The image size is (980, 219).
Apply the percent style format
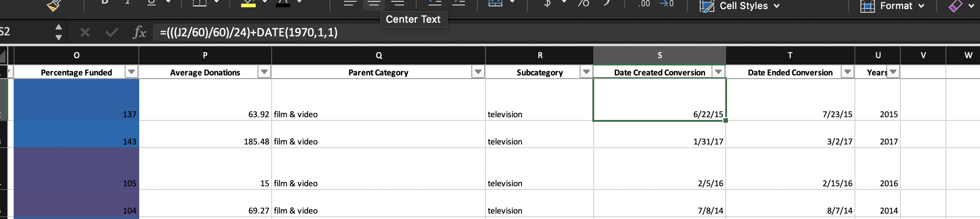point(584,3)
